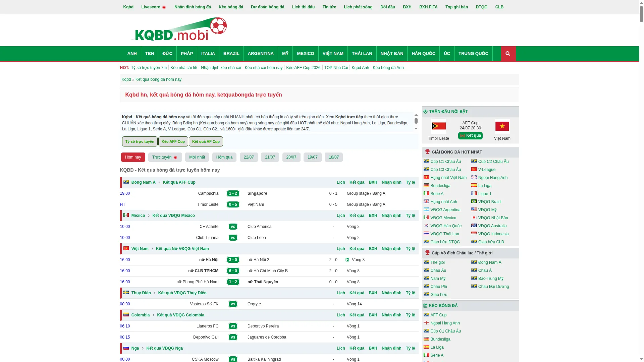This screenshot has width=644, height=362.
Task: Open the Kết quả VĐQG Mexico link
Action: [173, 216]
